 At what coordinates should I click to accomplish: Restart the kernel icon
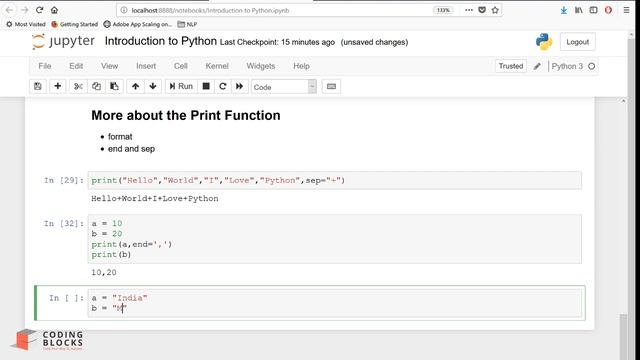(223, 87)
